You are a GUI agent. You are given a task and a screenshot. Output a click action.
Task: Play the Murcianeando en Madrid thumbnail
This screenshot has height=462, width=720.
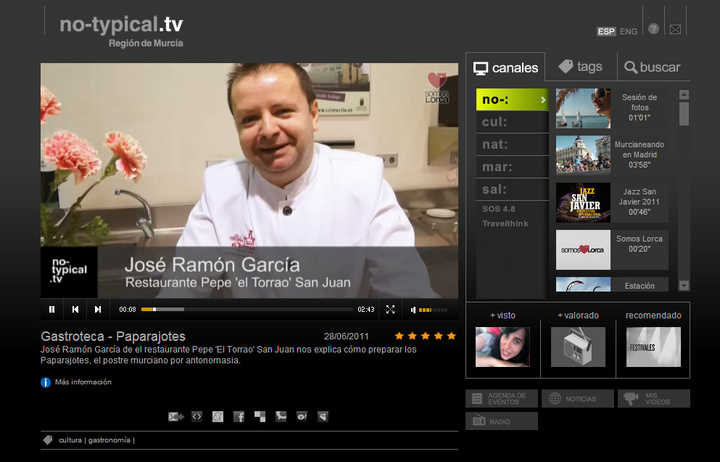point(583,155)
